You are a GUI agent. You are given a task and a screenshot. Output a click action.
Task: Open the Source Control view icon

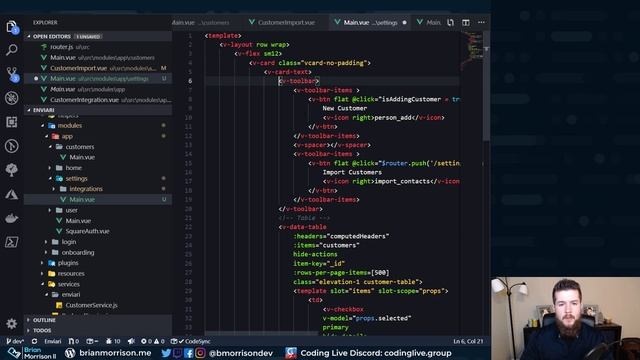12,74
